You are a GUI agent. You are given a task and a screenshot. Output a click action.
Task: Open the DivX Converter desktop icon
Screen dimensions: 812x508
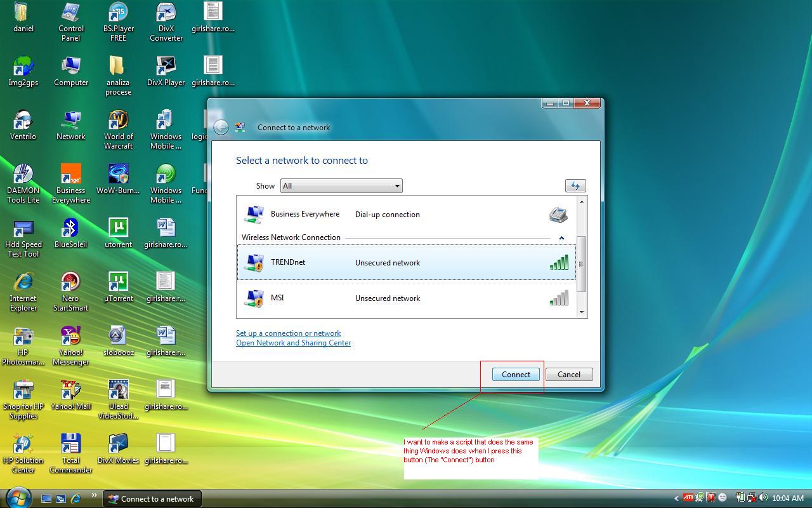pos(166,22)
